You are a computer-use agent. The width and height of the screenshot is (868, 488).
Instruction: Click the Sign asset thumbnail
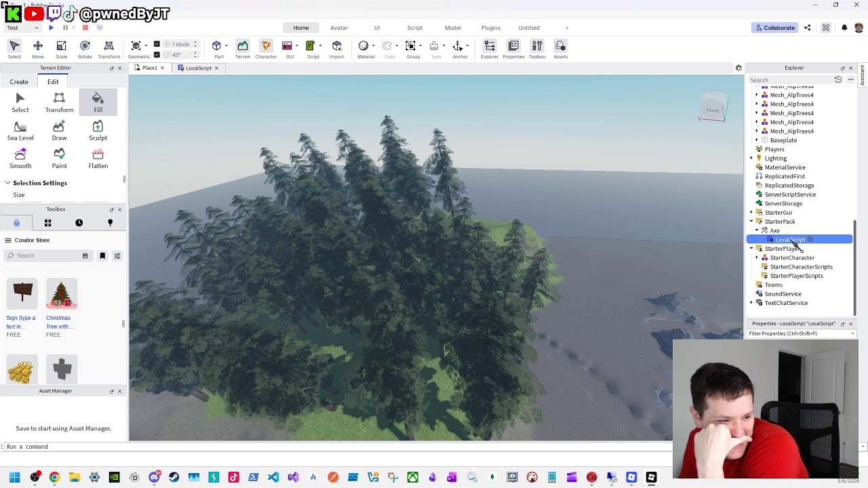tap(22, 294)
